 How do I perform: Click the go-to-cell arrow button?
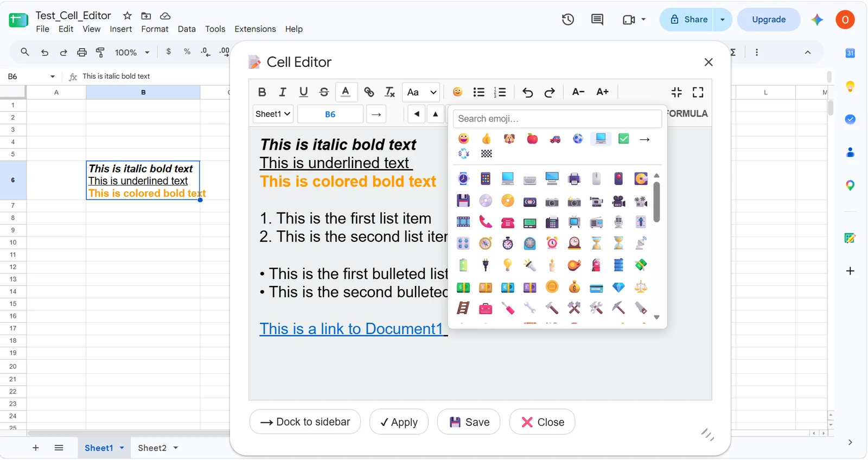(376, 114)
